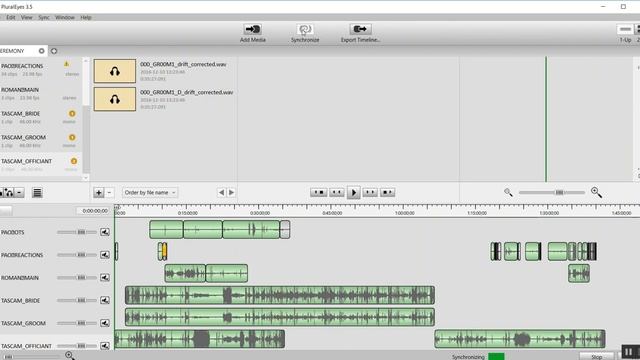The image size is (640, 360).
Task: Select ROMANBMAIN in the media bin list
Action: click(41, 93)
